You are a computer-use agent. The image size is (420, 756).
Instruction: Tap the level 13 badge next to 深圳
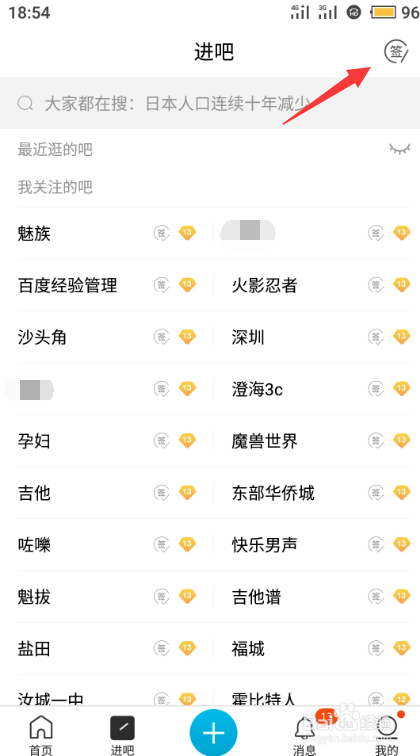click(401, 337)
